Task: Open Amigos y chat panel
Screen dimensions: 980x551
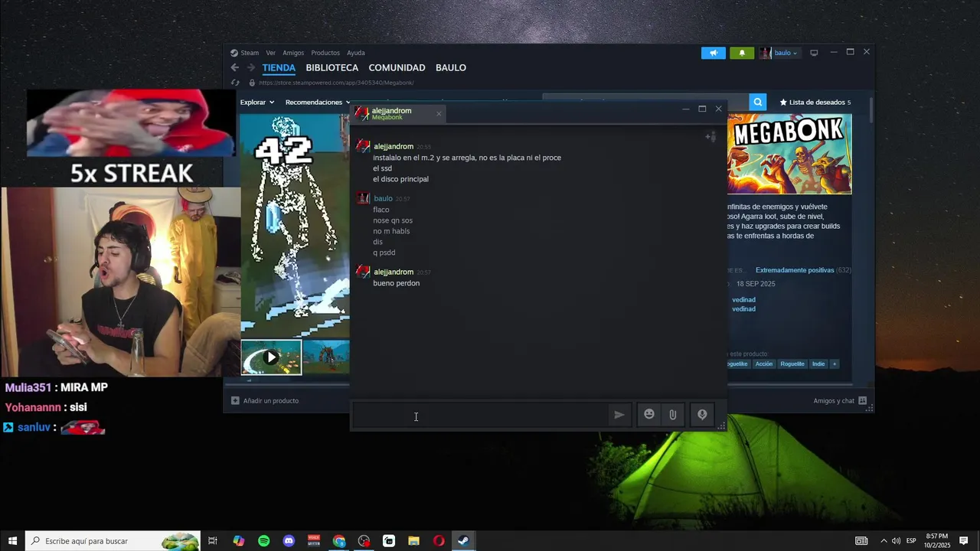Action: (840, 400)
